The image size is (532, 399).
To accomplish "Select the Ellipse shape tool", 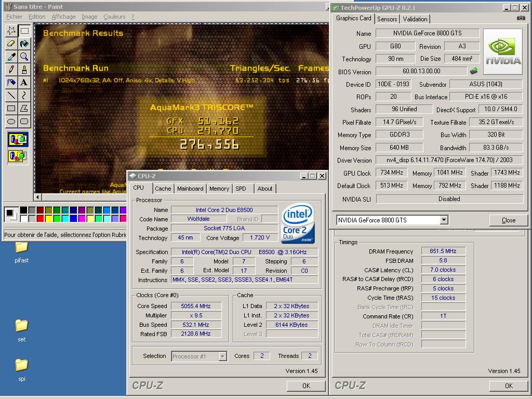I will tap(11, 121).
